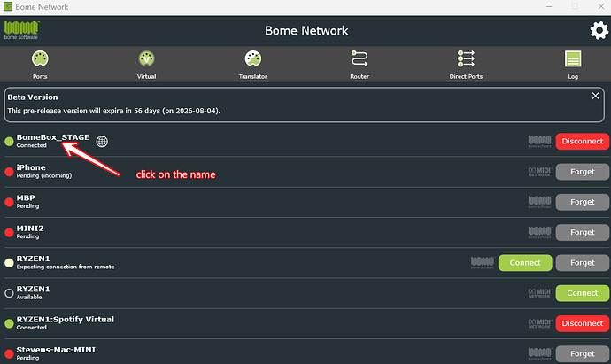Open the Virtual ports page icon
The width and height of the screenshot is (611, 364).
pyautogui.click(x=146, y=58)
